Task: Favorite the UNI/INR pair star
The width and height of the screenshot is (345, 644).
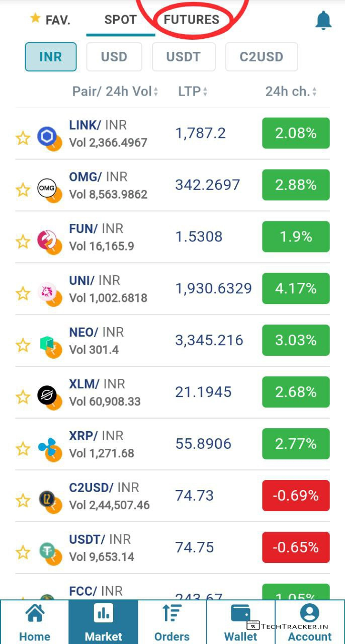Action: tap(23, 293)
